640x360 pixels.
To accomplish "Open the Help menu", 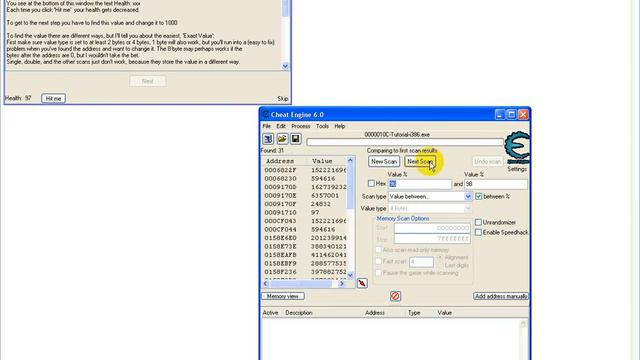I will click(340, 126).
